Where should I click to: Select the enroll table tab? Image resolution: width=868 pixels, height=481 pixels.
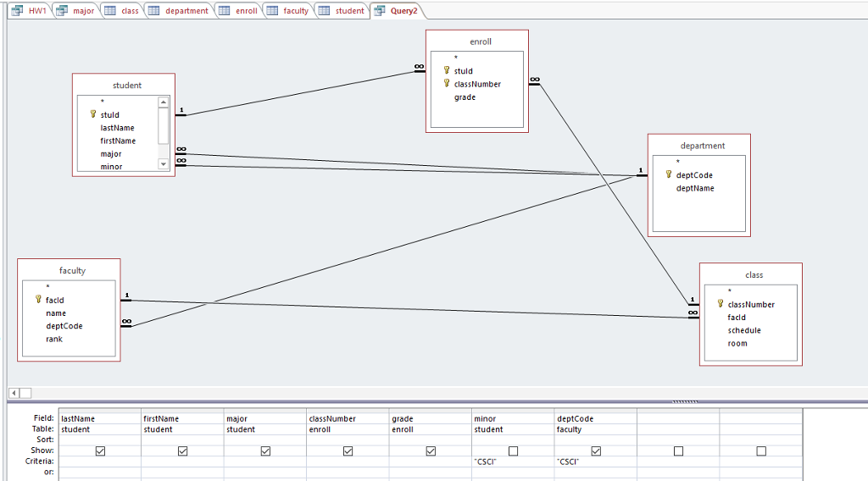pos(239,10)
